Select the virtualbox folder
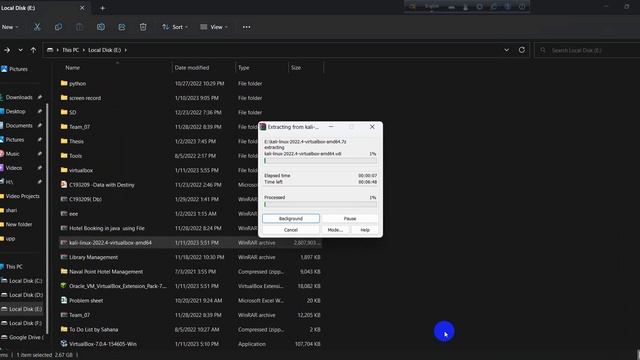Screen dimensions: 640x360 point(81,170)
